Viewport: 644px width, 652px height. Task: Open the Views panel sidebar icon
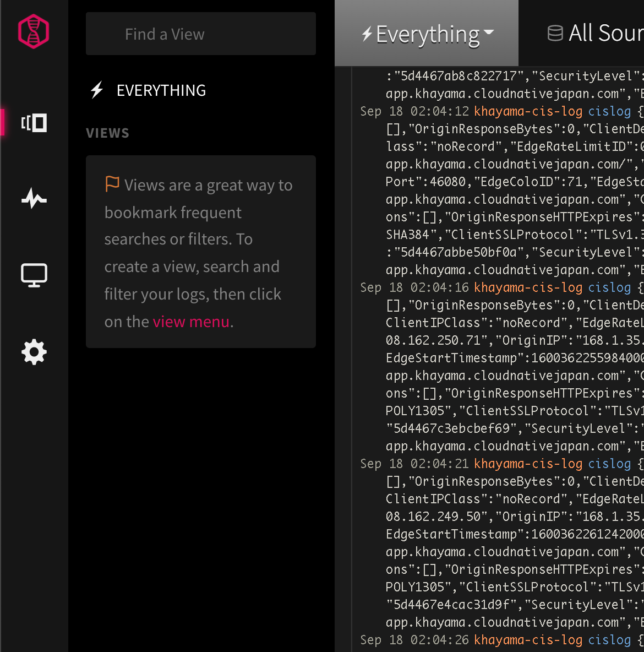point(34,123)
